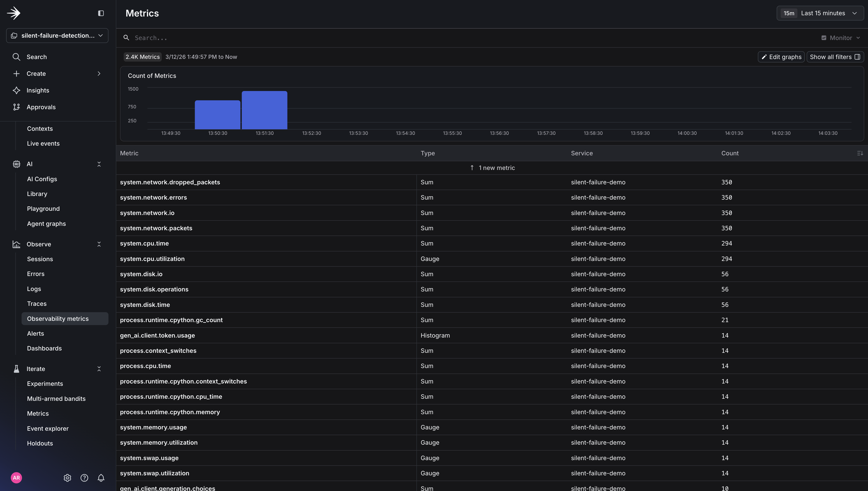Open Dashboards from the sidebar
868x491 pixels.
pos(44,348)
